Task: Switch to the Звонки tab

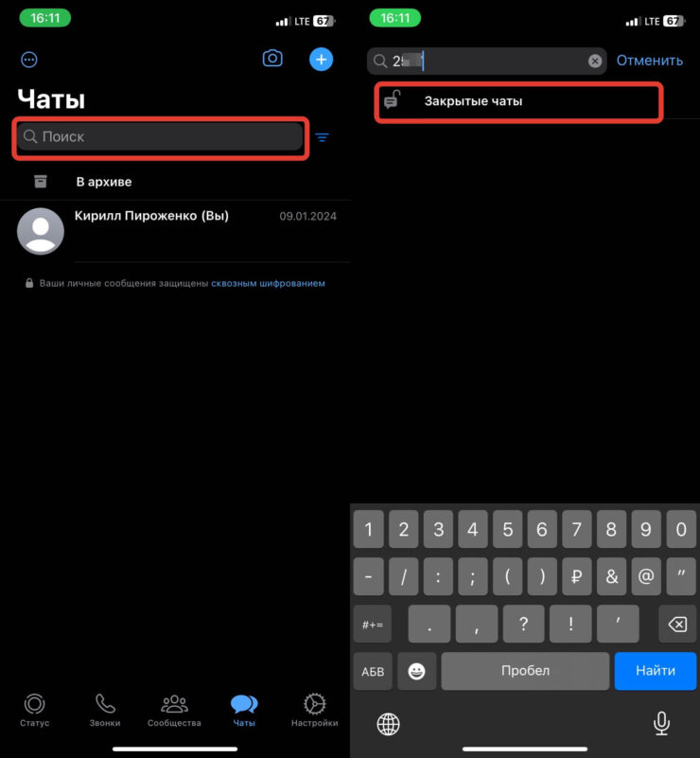Action: pyautogui.click(x=105, y=710)
